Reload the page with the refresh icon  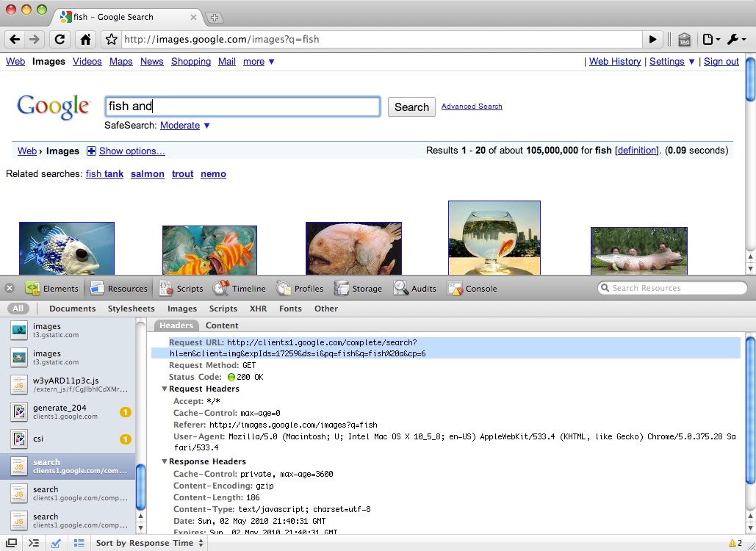[x=60, y=39]
